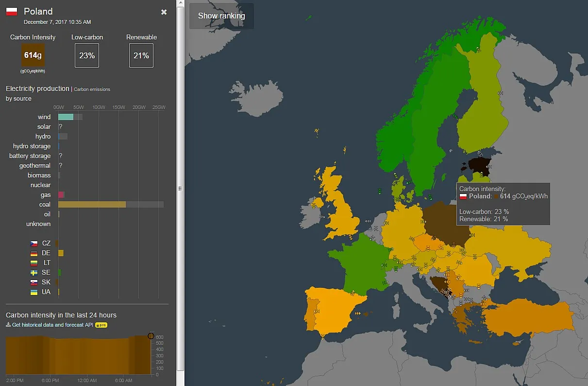
Task: Click the CZ flag icon in the exchange list
Action: pyautogui.click(x=34, y=243)
